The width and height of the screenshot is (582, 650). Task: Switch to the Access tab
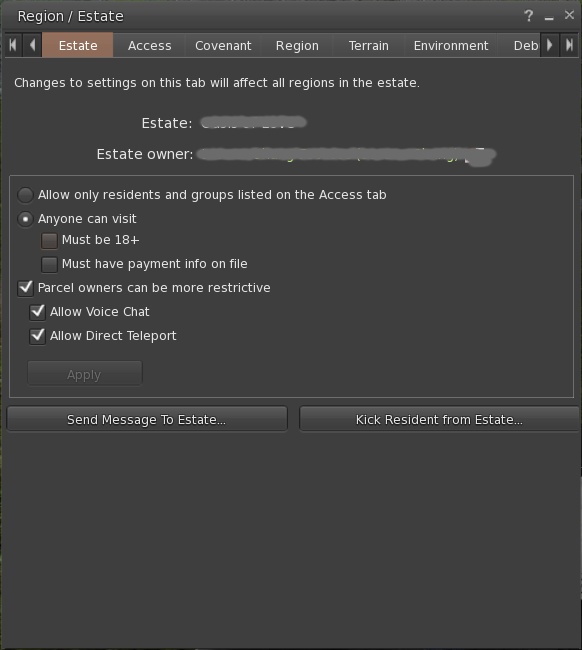coord(149,45)
